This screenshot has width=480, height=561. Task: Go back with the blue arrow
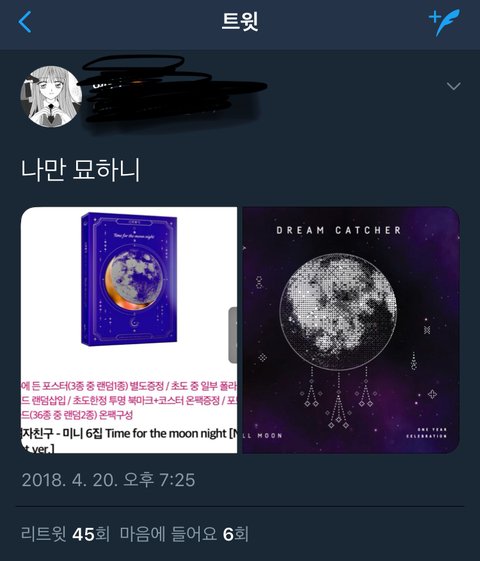pos(25,22)
